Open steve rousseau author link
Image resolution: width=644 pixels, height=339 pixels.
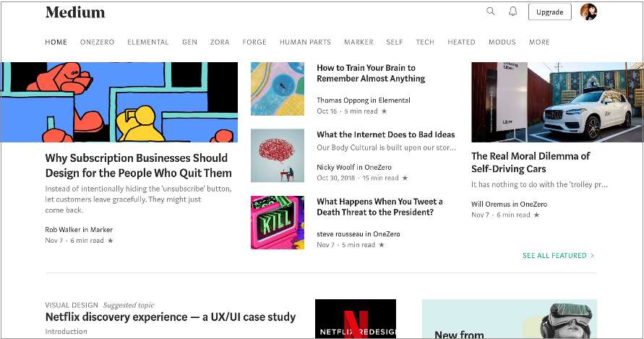point(340,233)
